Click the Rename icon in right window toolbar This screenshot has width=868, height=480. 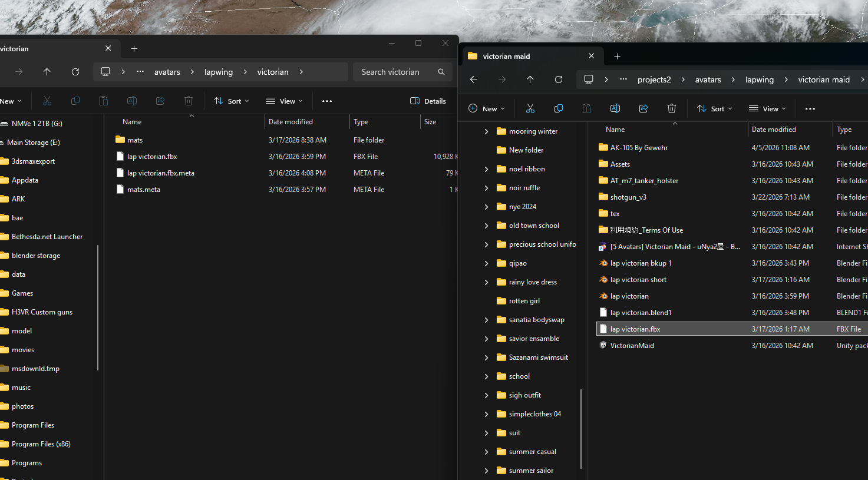click(615, 108)
